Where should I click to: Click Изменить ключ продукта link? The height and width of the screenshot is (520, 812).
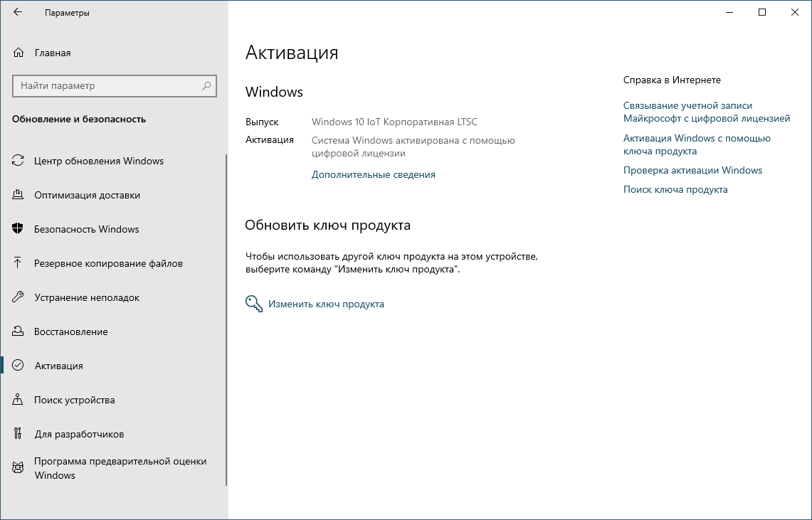(x=326, y=304)
